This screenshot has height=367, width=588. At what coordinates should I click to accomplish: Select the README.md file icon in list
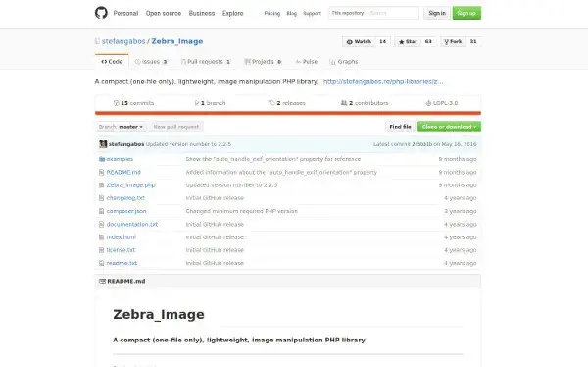point(101,172)
